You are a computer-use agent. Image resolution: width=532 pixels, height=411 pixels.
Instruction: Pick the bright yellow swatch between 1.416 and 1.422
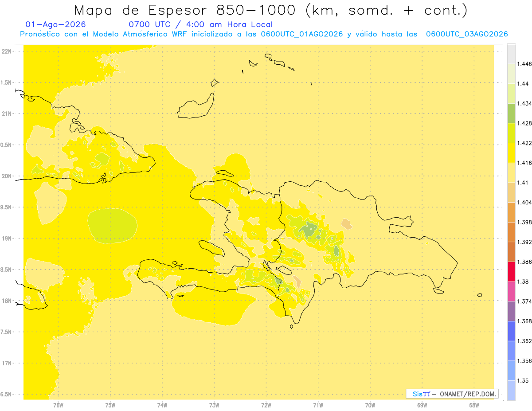coord(511,153)
